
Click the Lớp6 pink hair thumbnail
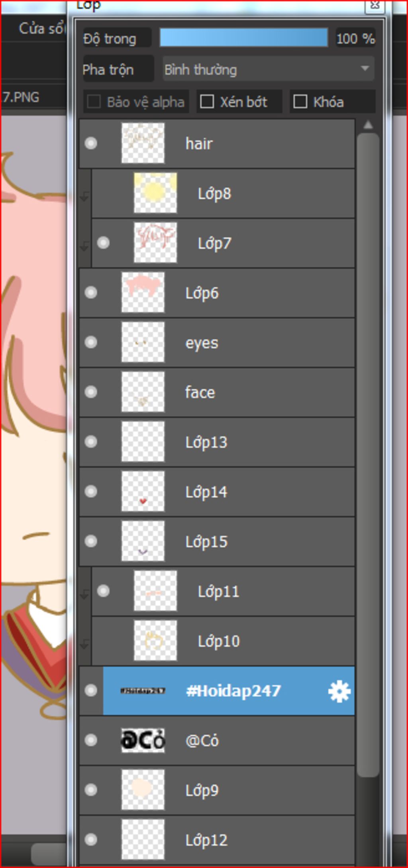point(143,292)
